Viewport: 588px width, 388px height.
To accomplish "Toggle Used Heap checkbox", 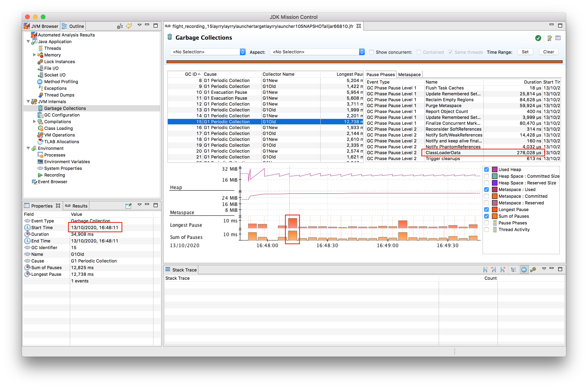I will pos(486,169).
